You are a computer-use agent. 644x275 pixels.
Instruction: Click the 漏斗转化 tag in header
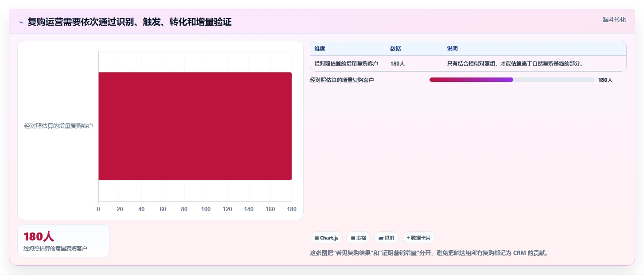pos(614,19)
